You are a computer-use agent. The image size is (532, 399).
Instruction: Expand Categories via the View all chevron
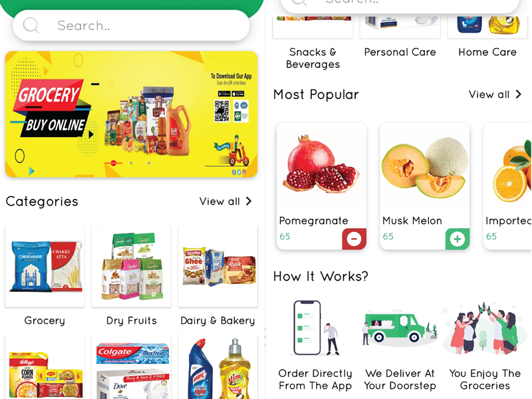[x=249, y=201]
